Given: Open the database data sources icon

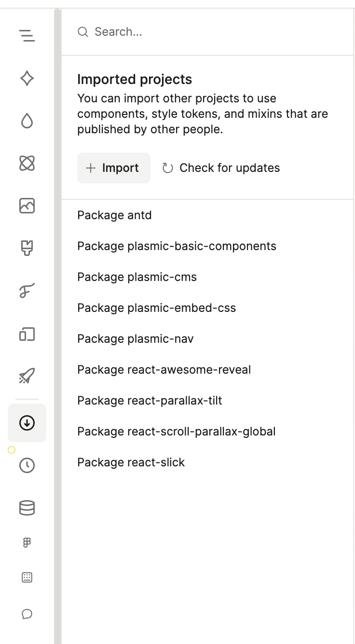Looking at the screenshot, I should 27,508.
